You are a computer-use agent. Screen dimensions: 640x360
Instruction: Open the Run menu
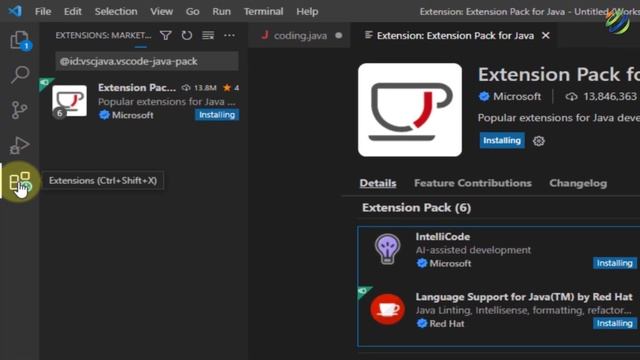click(221, 11)
